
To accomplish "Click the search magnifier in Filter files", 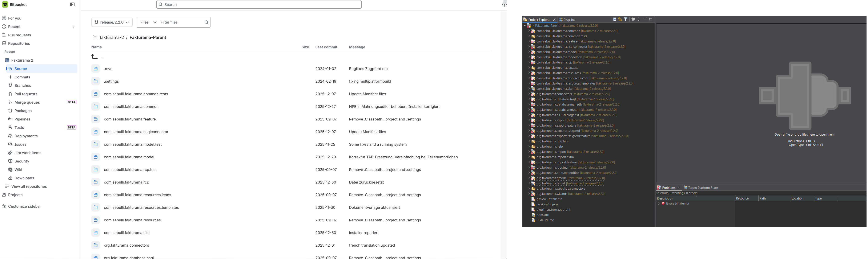I will click(x=206, y=22).
